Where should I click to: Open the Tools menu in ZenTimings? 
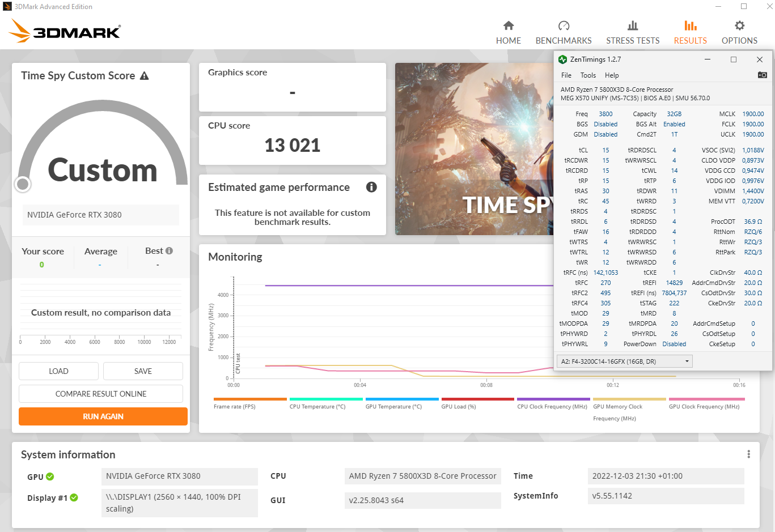(588, 75)
